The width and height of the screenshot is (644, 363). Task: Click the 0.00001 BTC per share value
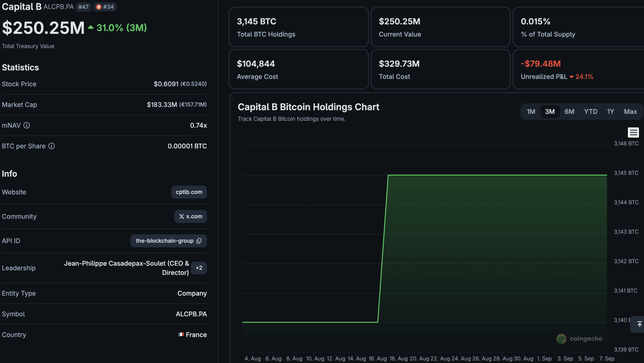pyautogui.click(x=187, y=146)
